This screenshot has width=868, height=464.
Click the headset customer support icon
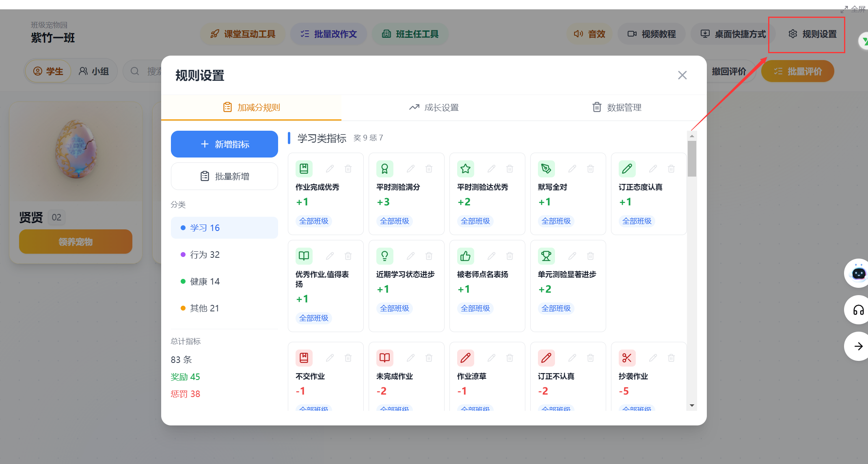[857, 310]
